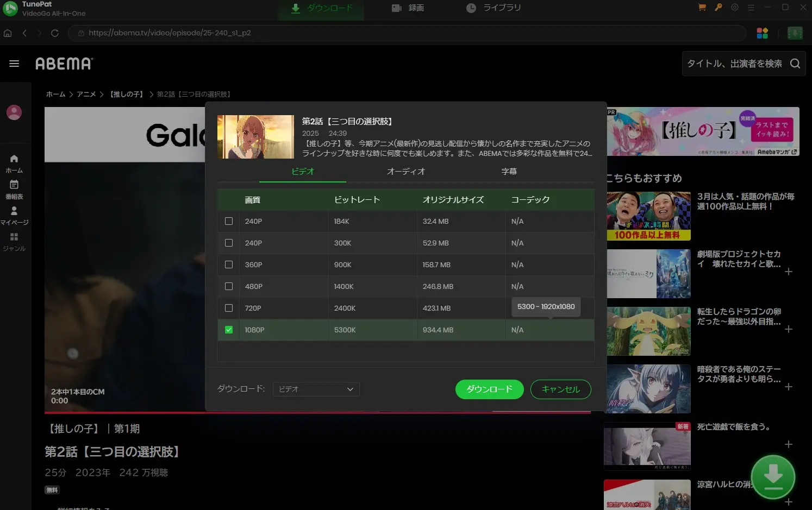Open 番組表 schedule in sidebar
Viewport: 812px width, 510px height.
coord(14,190)
